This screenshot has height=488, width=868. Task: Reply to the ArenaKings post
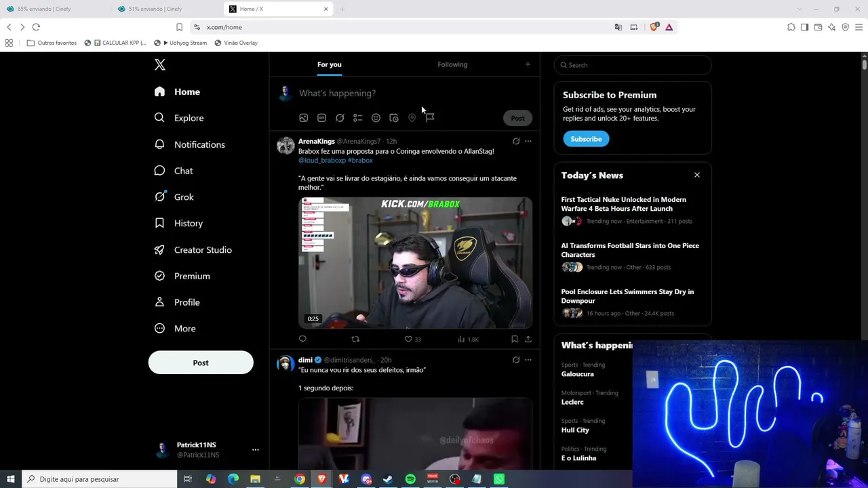(302, 339)
